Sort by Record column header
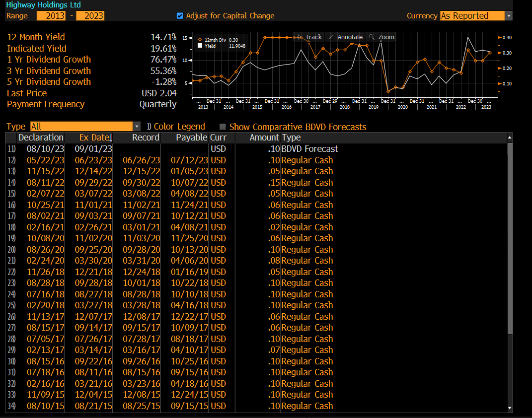The image size is (532, 418). 146,138
